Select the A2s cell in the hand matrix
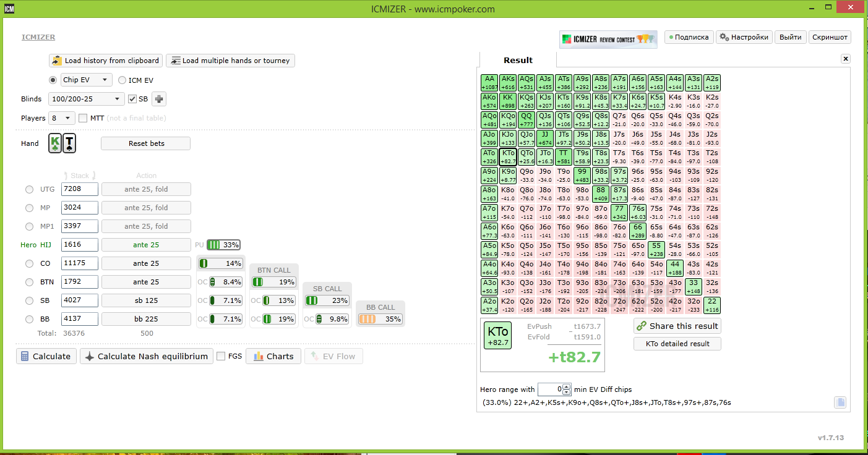868x455 pixels. (x=713, y=83)
